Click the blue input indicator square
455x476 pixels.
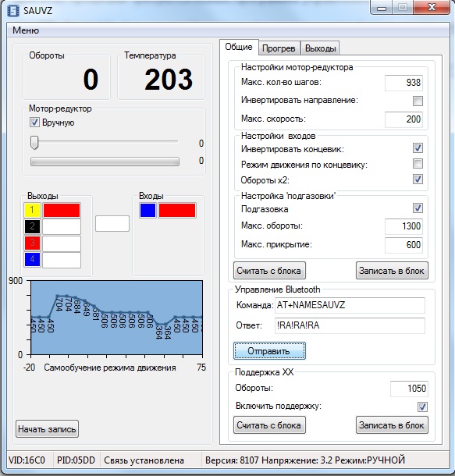point(148,210)
